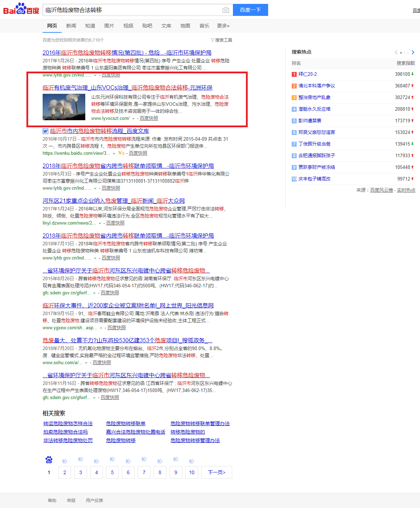Open the 更多 navigation dropdown
The image size is (420, 508).
tap(223, 26)
